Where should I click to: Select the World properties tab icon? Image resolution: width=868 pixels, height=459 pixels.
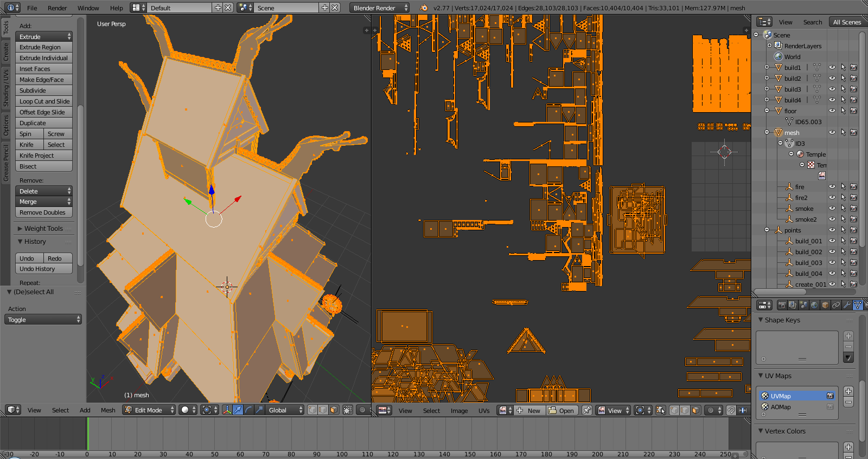(814, 305)
